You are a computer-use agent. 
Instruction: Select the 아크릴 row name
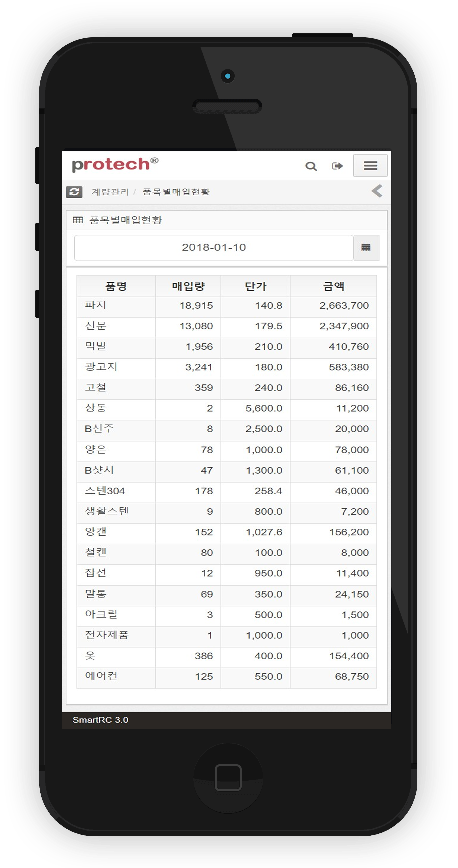pyautogui.click(x=101, y=614)
